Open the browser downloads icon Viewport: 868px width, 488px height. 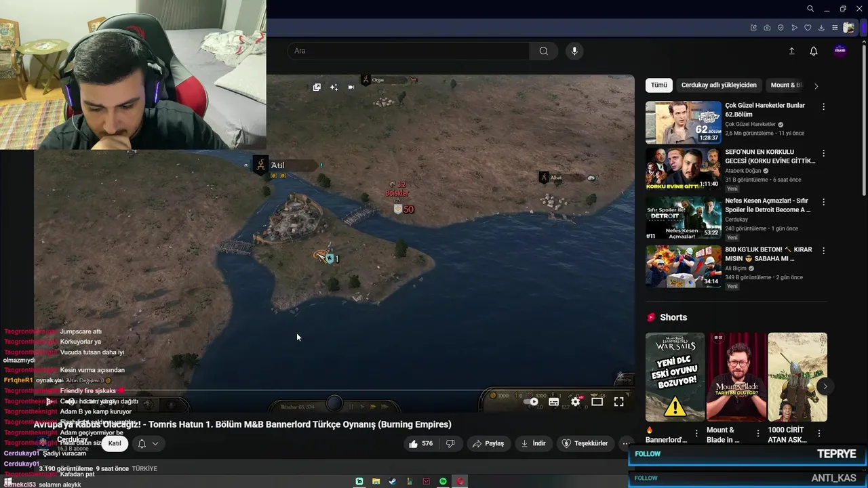(x=821, y=28)
